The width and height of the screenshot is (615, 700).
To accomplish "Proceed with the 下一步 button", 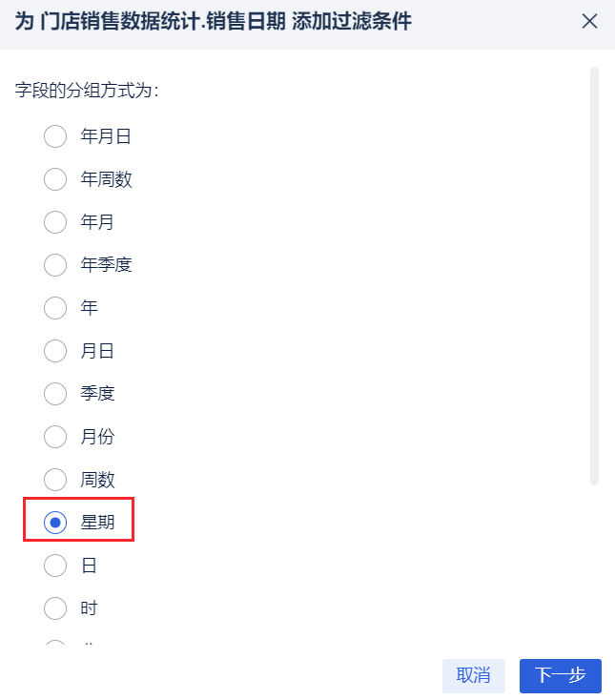I will 561,676.
